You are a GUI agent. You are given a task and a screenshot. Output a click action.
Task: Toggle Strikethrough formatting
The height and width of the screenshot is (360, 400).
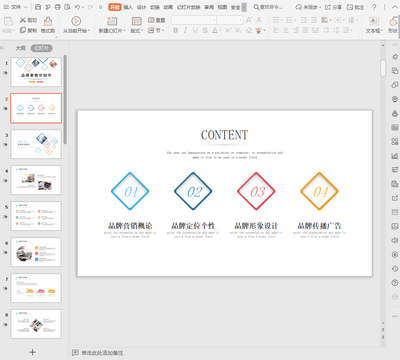[205, 30]
